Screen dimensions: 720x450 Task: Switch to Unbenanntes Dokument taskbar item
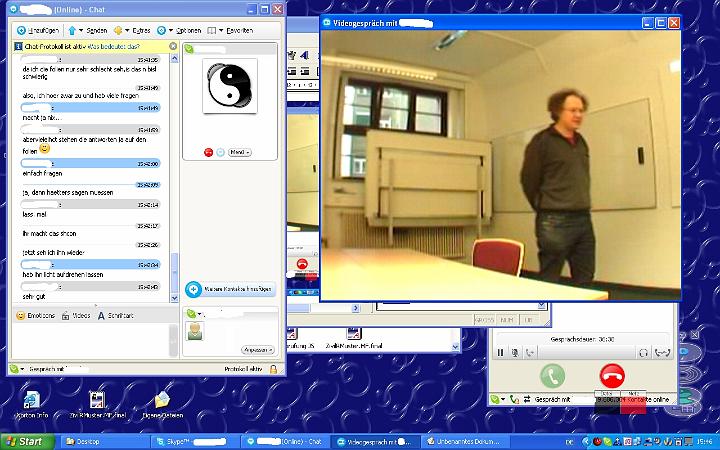(x=467, y=442)
